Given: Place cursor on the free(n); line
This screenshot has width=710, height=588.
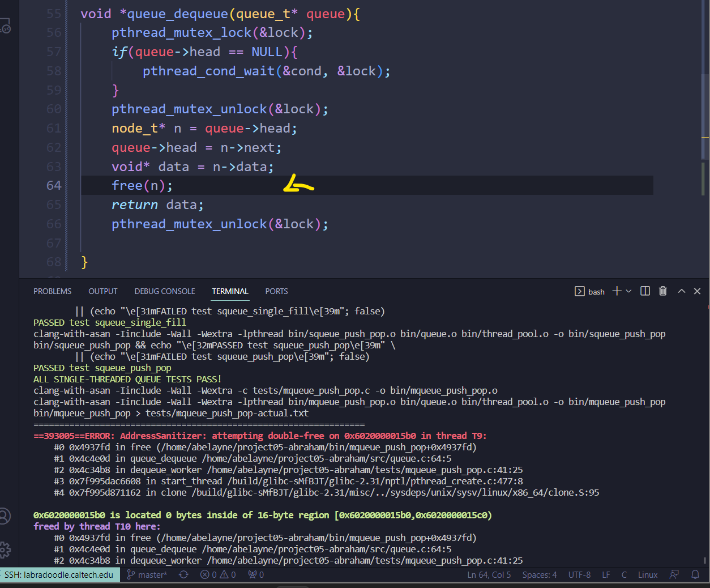Looking at the screenshot, I should [x=142, y=185].
